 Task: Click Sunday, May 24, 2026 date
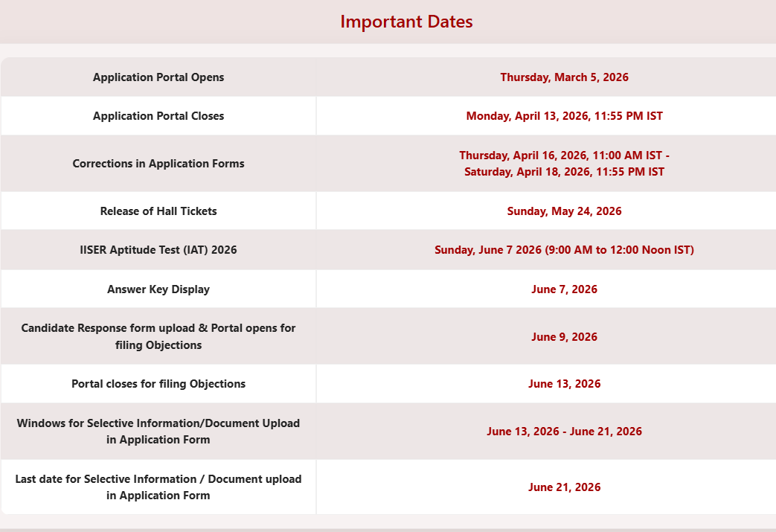tap(564, 211)
